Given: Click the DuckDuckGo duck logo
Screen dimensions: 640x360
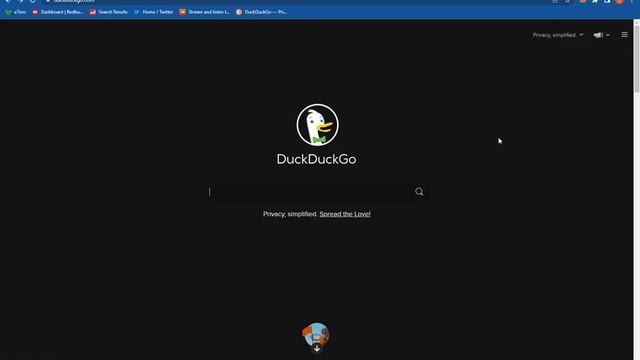Looking at the screenshot, I should (318, 125).
